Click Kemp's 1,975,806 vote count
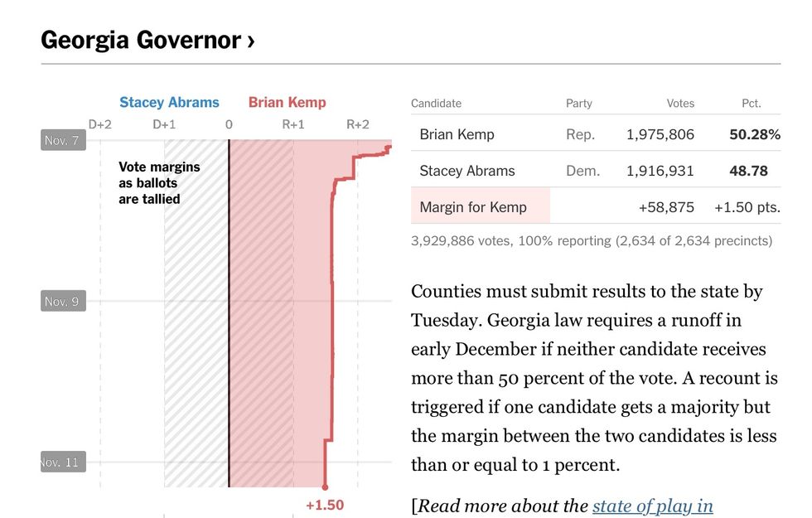812x518 pixels. click(660, 134)
